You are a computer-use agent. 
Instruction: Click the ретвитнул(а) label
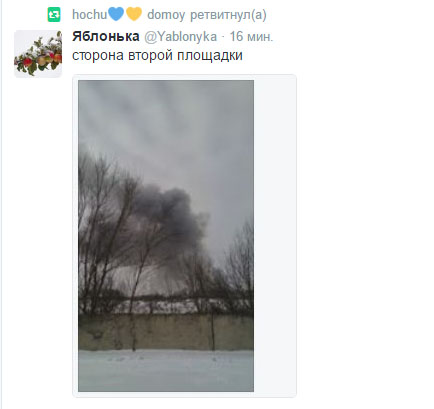[x=228, y=15]
